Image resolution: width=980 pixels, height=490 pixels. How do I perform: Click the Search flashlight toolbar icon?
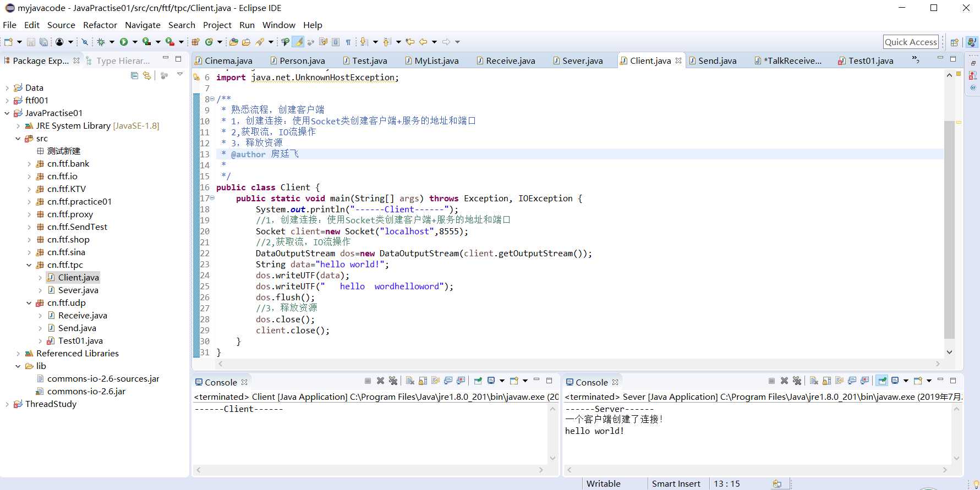point(259,42)
